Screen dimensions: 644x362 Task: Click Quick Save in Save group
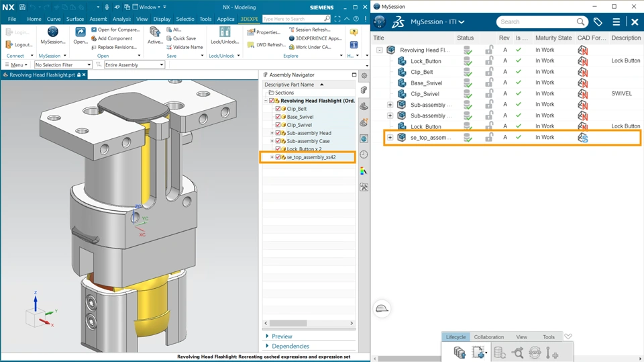point(181,38)
